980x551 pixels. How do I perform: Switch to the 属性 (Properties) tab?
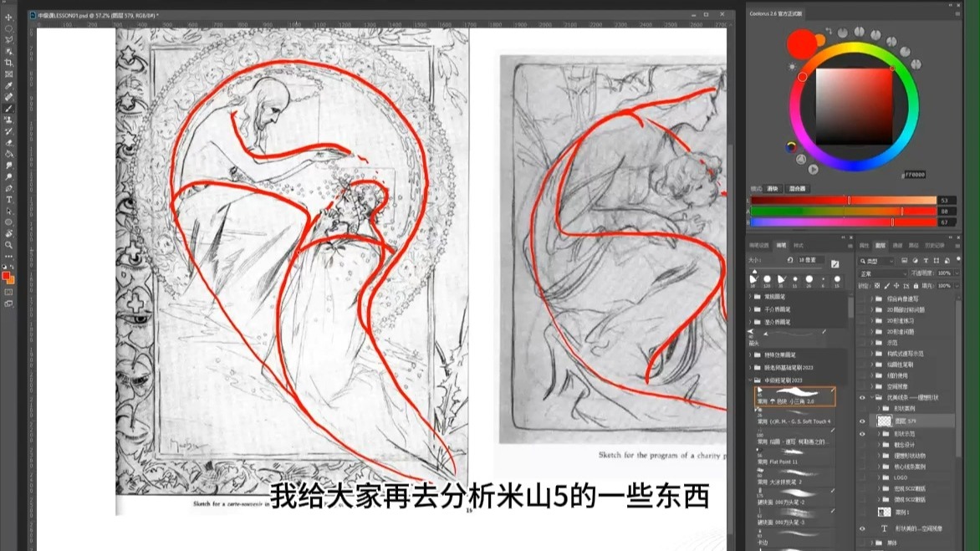pyautogui.click(x=865, y=246)
